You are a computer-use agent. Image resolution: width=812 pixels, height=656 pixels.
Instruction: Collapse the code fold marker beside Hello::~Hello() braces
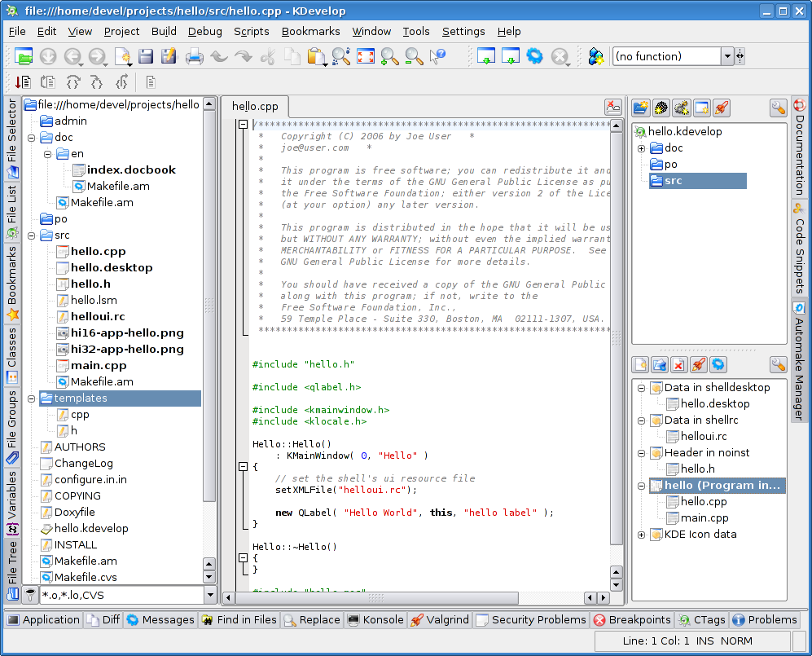tap(242, 558)
